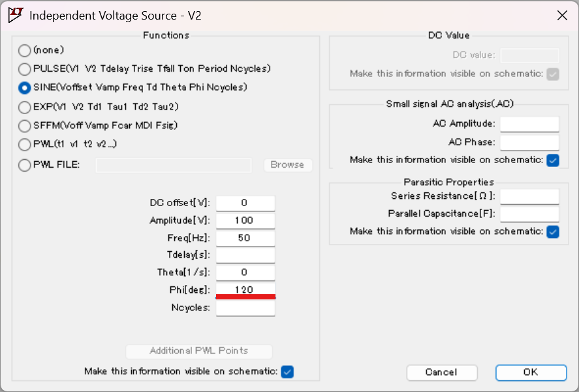Click the Series Resistance input field
This screenshot has height=392, width=579.
(529, 196)
